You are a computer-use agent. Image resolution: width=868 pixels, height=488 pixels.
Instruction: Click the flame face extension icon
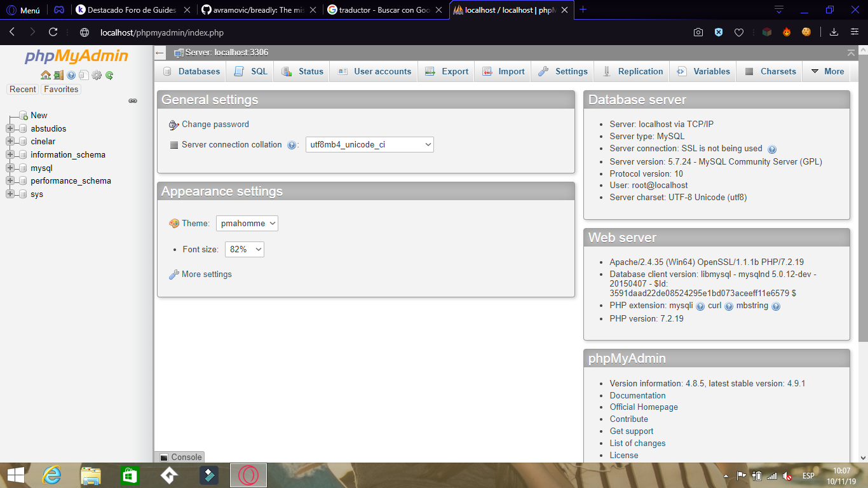pos(787,32)
